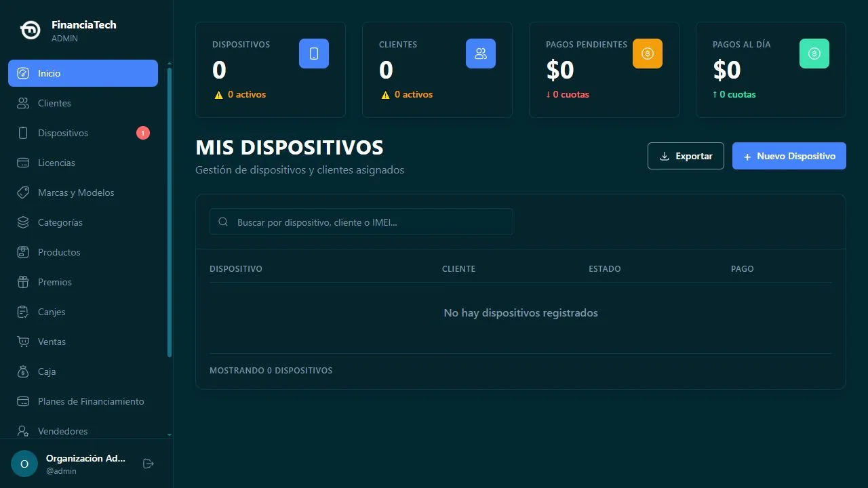Click the Productos box icon
The height and width of the screenshot is (488, 868).
click(23, 252)
